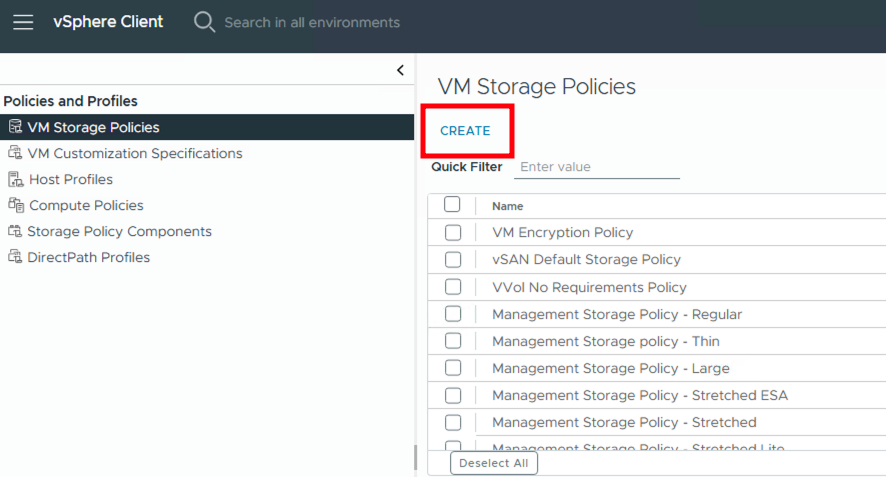Tick the VM Encryption Policy checkbox
Screen dimensions: 886x477
click(453, 232)
